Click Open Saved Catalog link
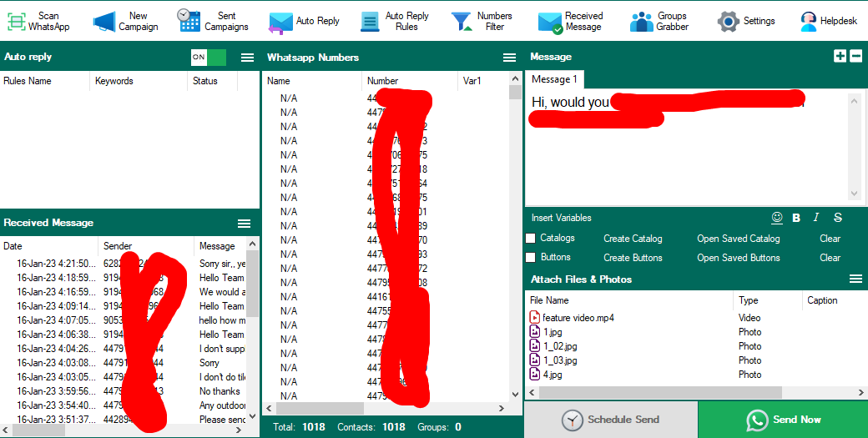The width and height of the screenshot is (868, 438). point(739,239)
